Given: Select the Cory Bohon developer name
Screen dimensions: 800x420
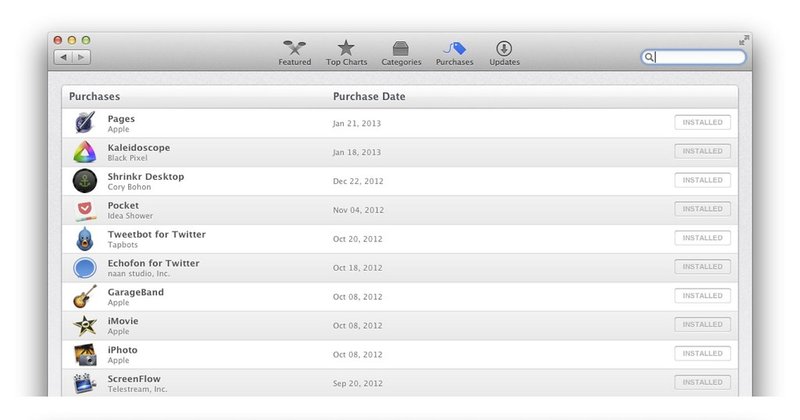Looking at the screenshot, I should [129, 187].
